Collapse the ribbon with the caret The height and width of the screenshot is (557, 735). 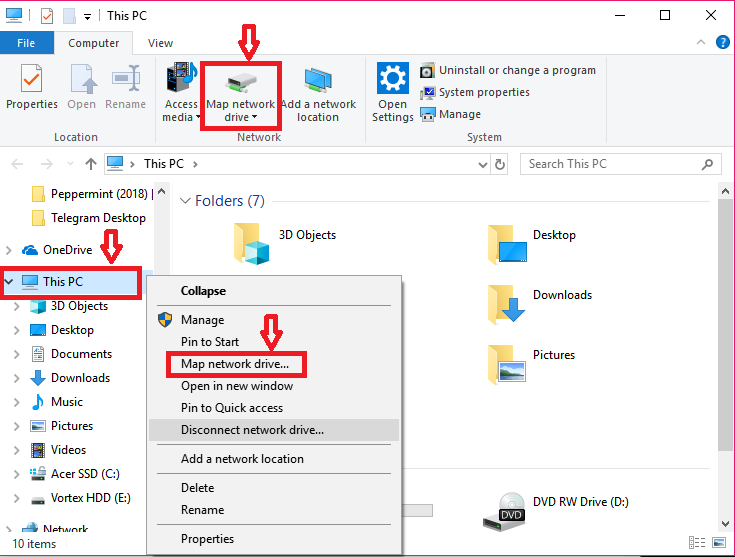[x=701, y=42]
